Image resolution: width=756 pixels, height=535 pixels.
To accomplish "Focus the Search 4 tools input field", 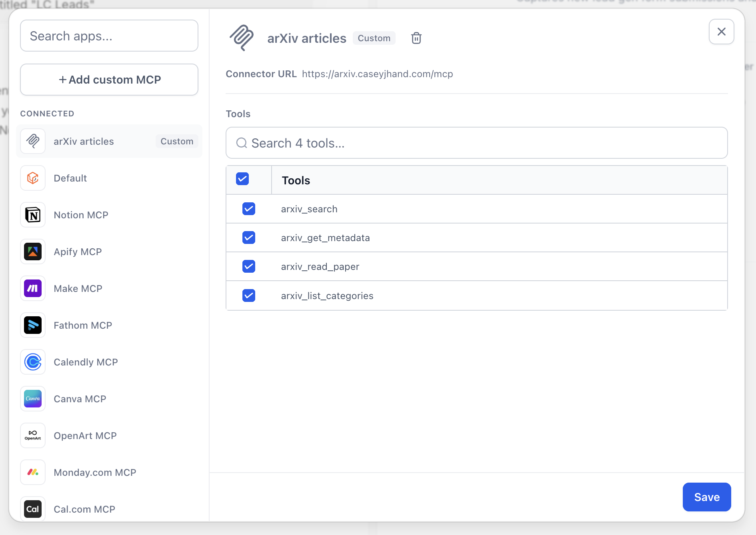I will pos(476,143).
